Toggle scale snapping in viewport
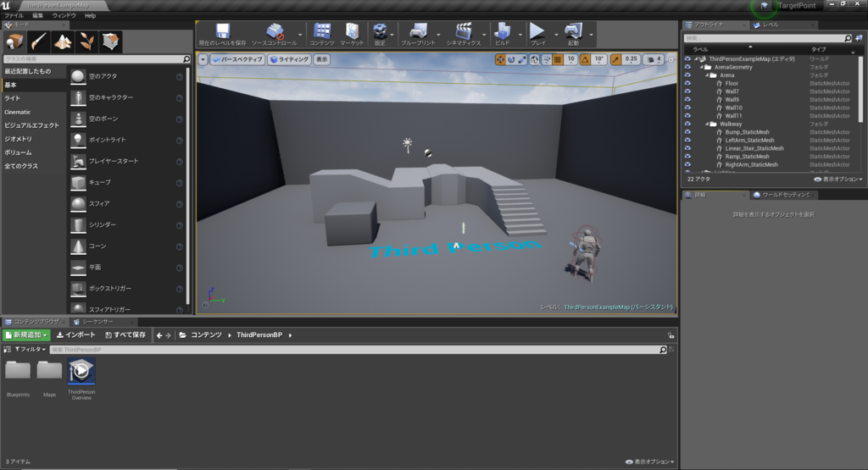Image resolution: width=868 pixels, height=470 pixels. tap(615, 59)
